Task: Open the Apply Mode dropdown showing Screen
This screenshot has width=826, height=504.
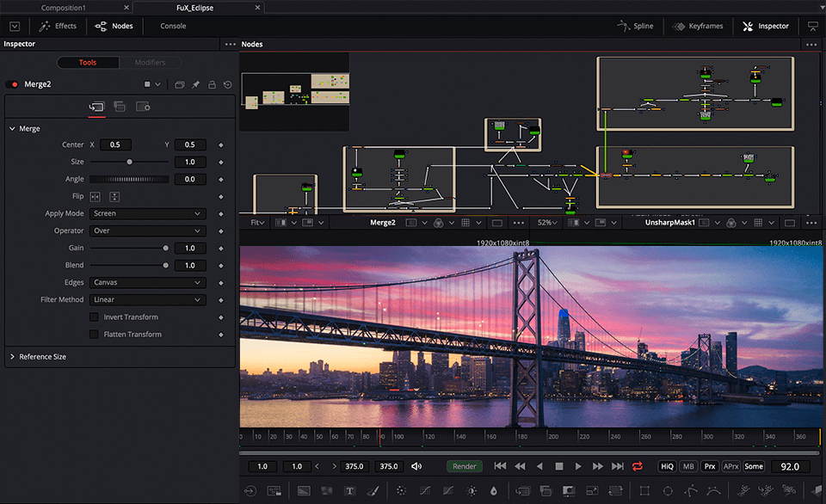Action: pyautogui.click(x=146, y=213)
